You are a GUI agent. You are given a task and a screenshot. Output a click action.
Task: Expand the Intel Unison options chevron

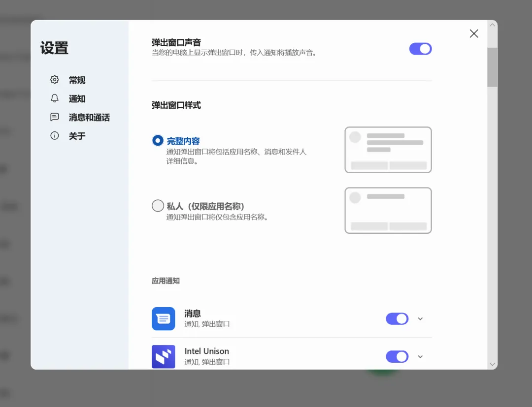point(420,356)
